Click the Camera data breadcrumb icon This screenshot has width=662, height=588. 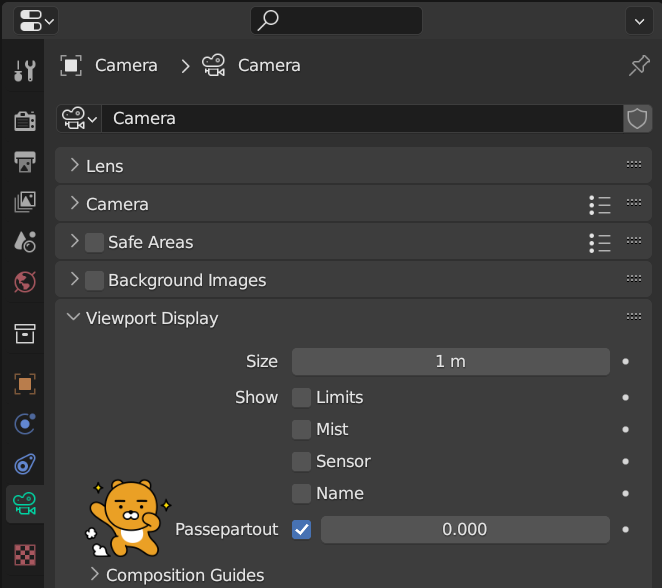pos(214,65)
